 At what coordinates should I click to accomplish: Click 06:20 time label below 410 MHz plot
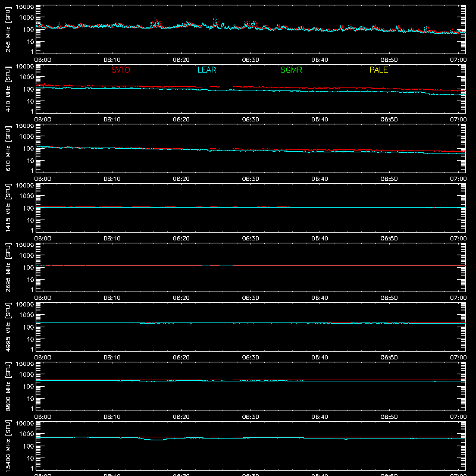click(181, 120)
